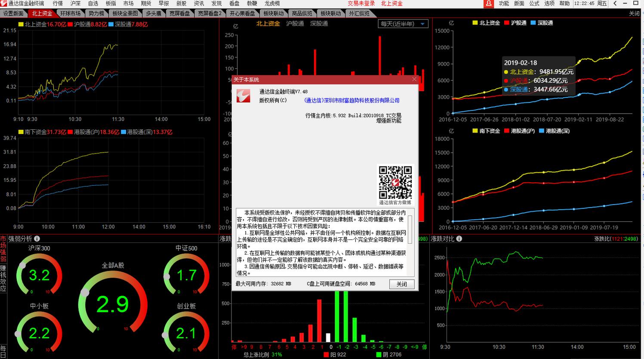This screenshot has width=644, height=359.
Task: Click yellow 南下资金 legend swatch in left chart
Action: pyautogui.click(x=21, y=132)
